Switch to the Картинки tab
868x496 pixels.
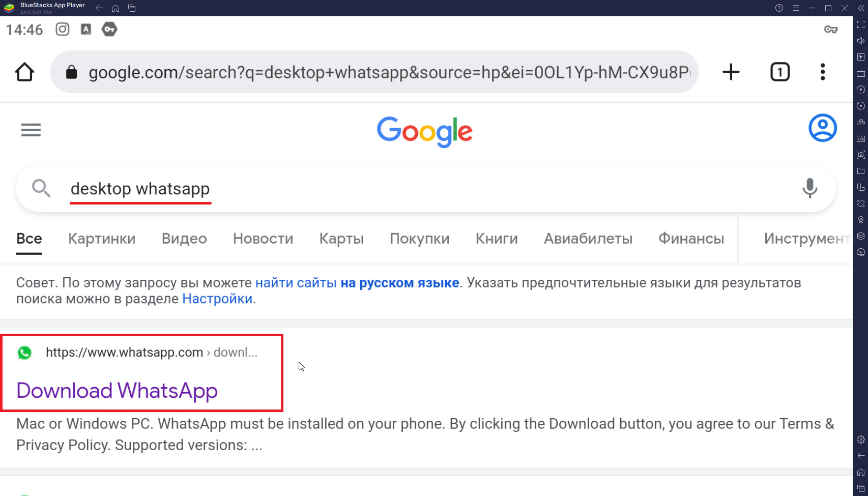coord(102,239)
